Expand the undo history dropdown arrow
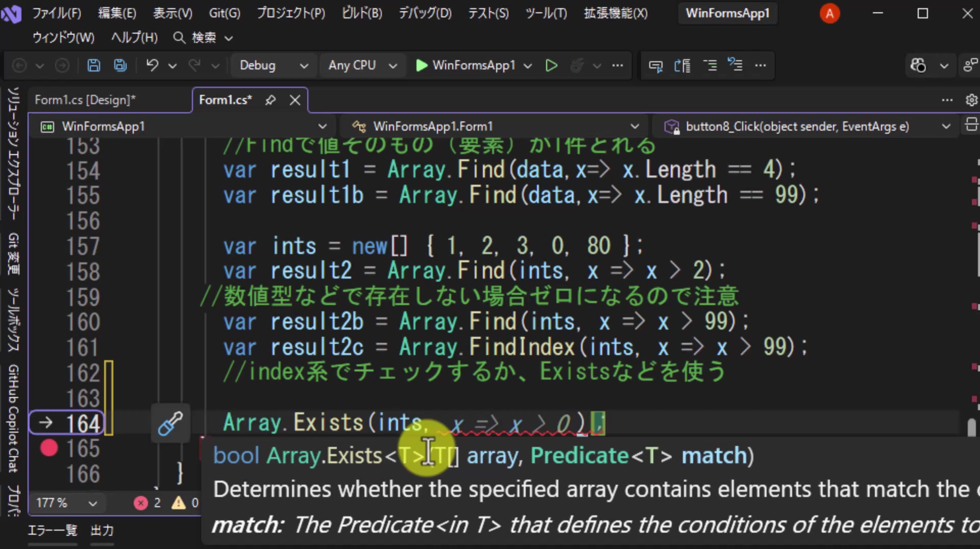 (173, 66)
